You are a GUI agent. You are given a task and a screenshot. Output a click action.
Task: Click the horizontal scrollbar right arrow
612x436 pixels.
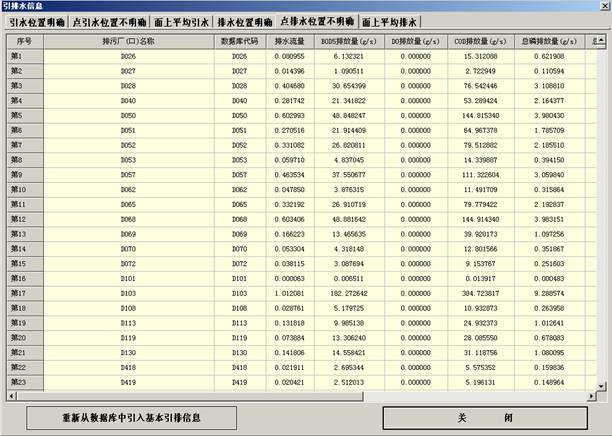click(x=593, y=395)
